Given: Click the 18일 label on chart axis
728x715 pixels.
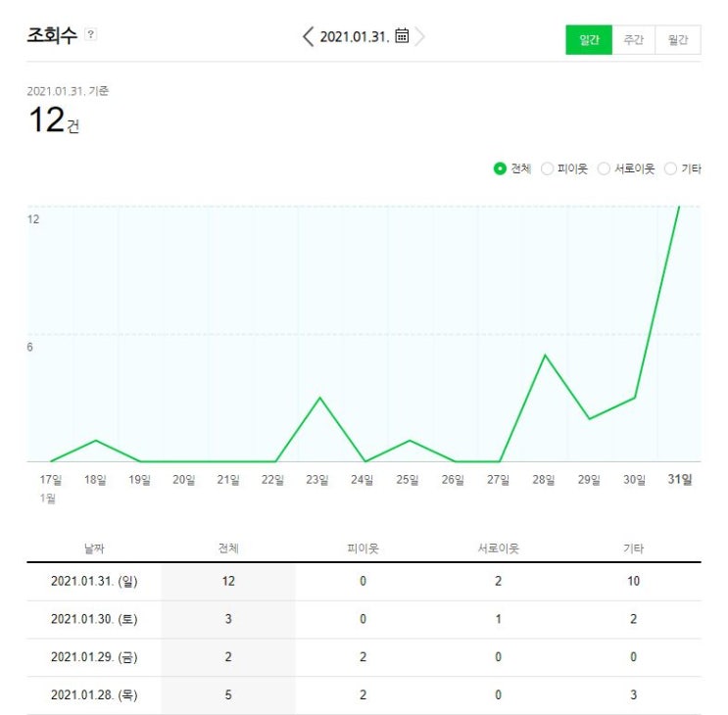Looking at the screenshot, I should tap(95, 479).
